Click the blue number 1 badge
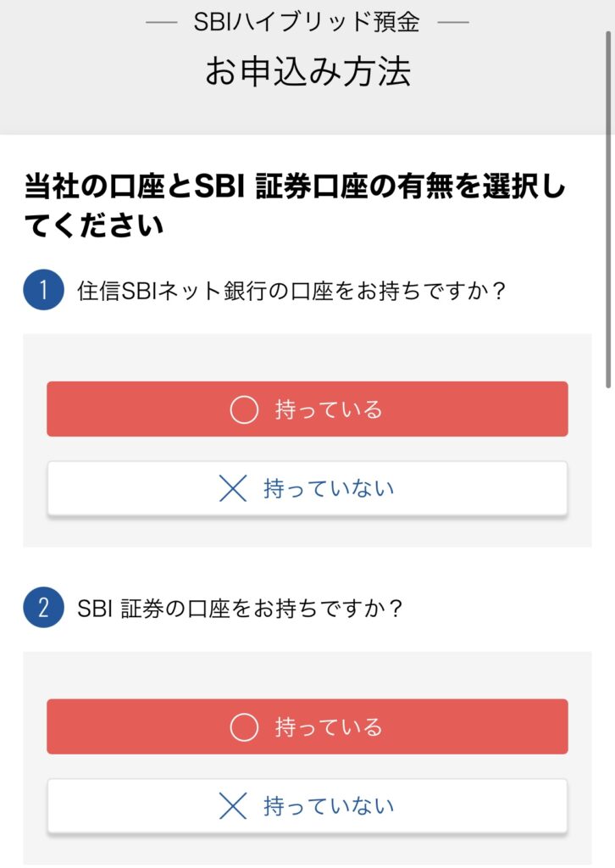The width and height of the screenshot is (615, 868). (x=43, y=291)
